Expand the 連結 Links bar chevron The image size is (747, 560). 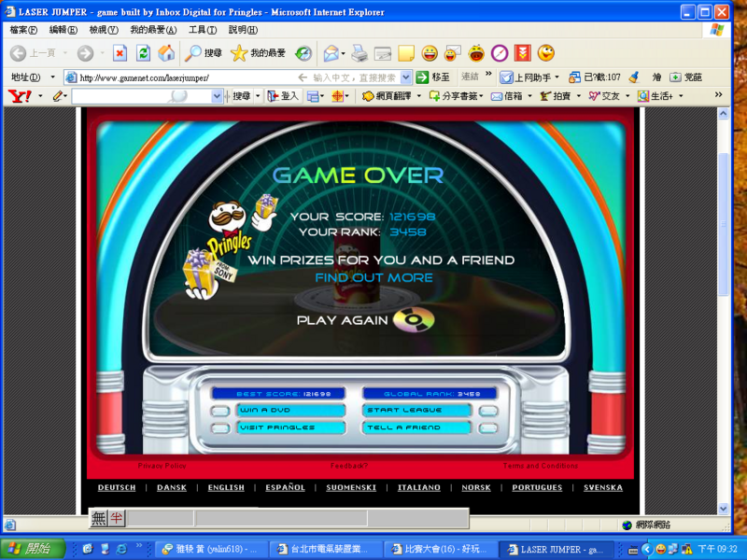click(488, 74)
